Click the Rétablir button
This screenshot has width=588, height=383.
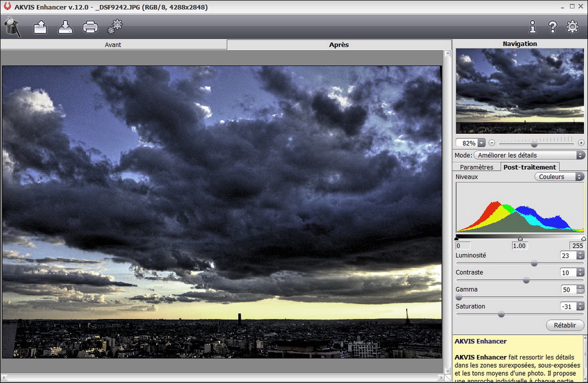[564, 325]
